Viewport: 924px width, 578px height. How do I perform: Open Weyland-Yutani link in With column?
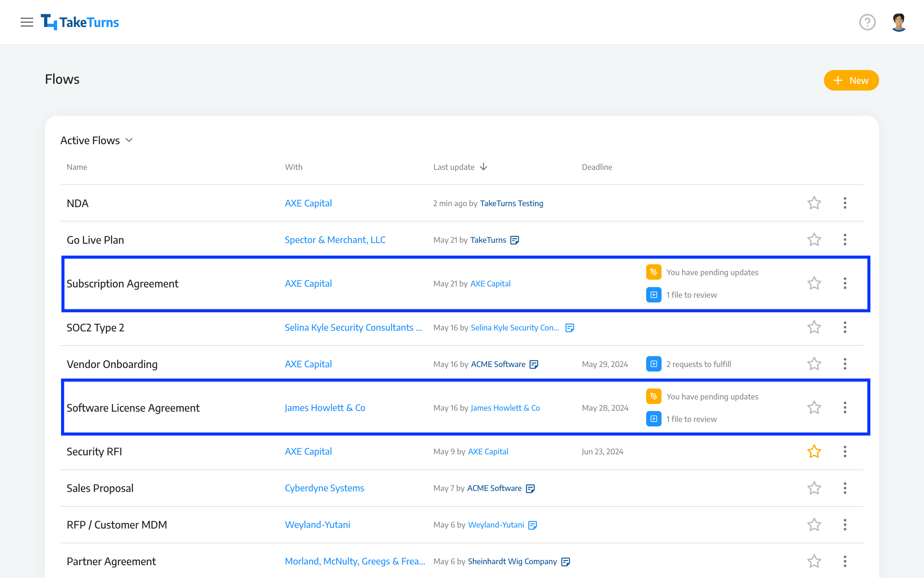(317, 525)
